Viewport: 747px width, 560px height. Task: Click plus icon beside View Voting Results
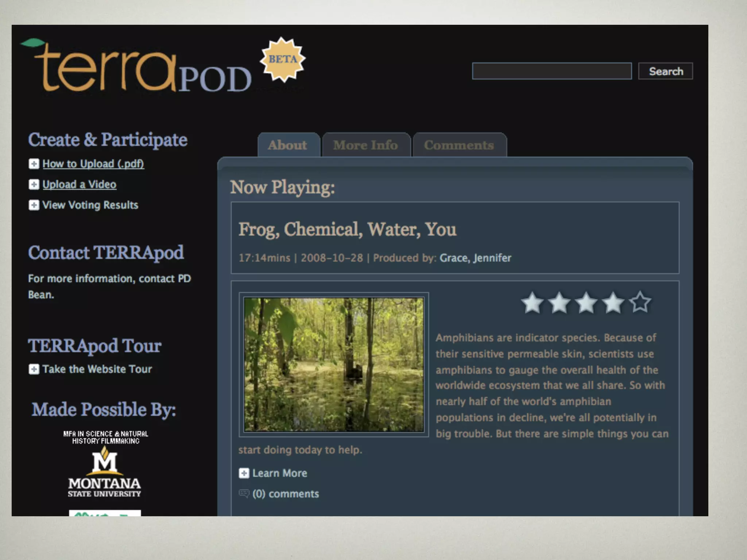(34, 205)
